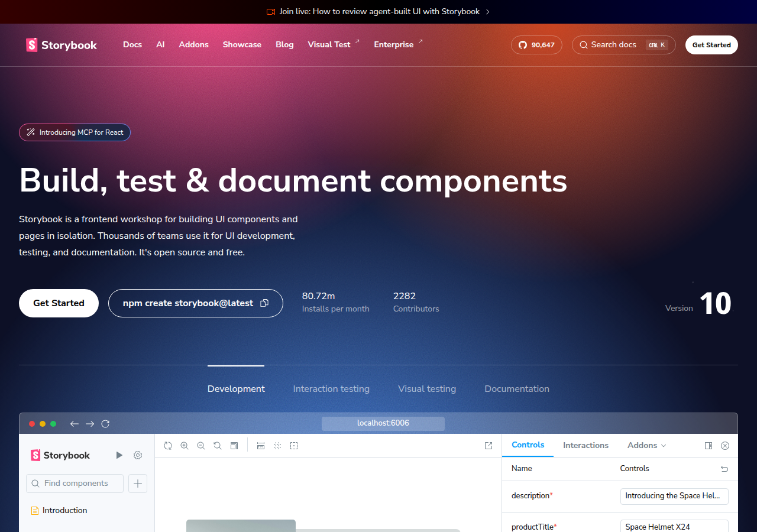Viewport: 757px width, 532px height.
Task: Open Enterprise external link
Action: [x=399, y=44]
